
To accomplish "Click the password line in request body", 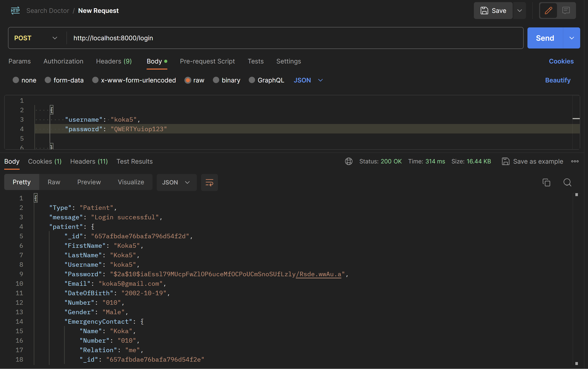I will [116, 129].
